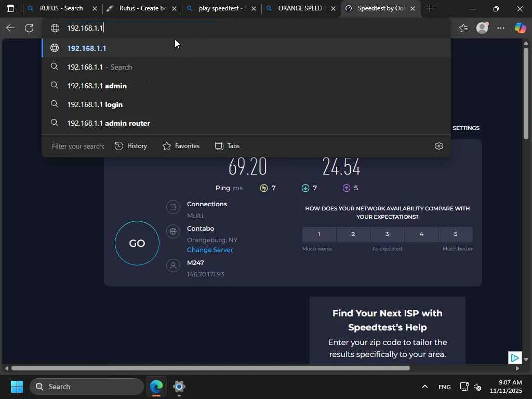Close the ORANGE SPEED tab
The image size is (532, 399).
click(333, 8)
